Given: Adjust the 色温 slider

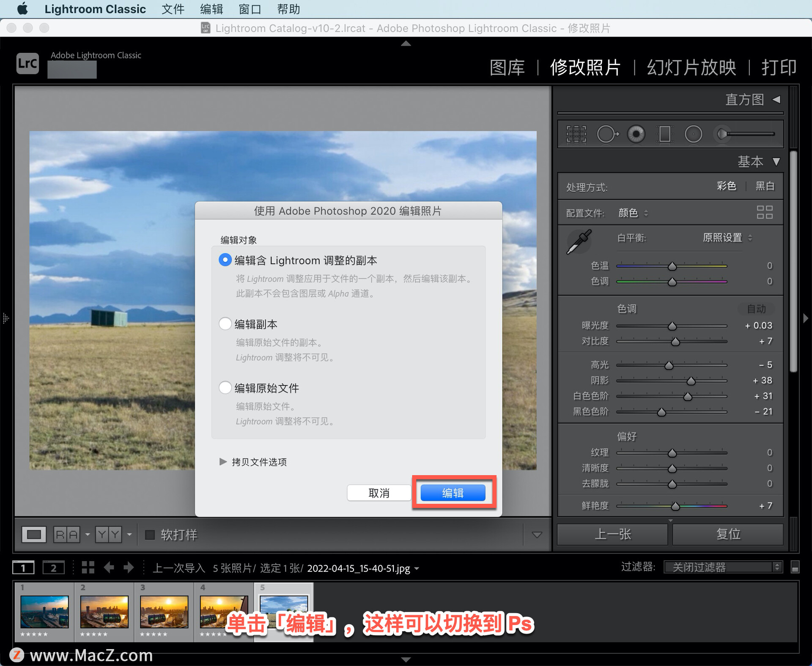Looking at the screenshot, I should [672, 266].
